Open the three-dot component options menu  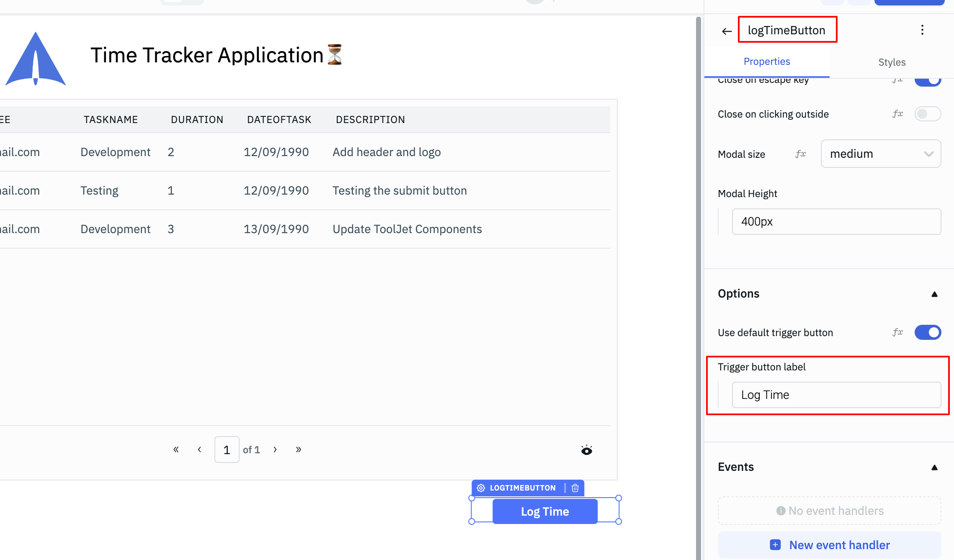tap(922, 30)
